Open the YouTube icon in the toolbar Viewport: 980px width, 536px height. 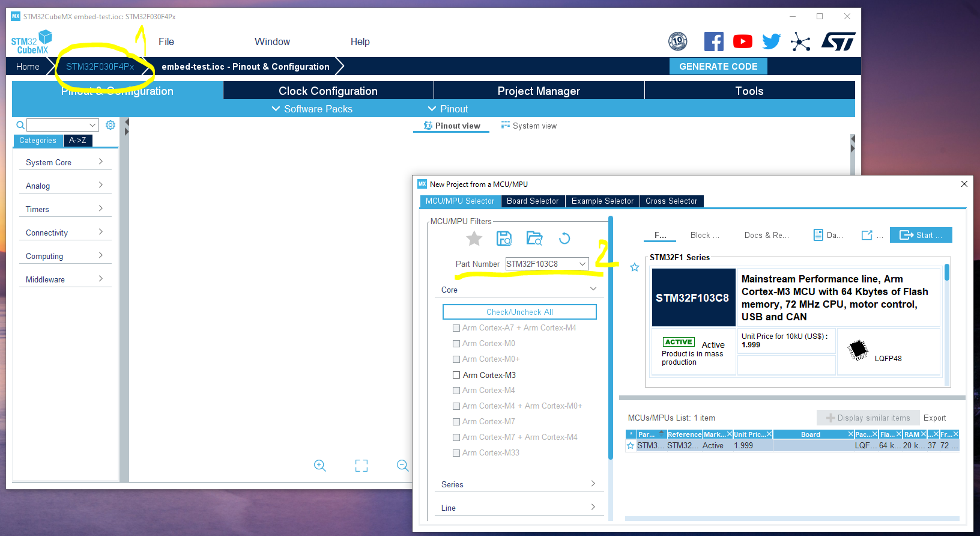tap(743, 41)
